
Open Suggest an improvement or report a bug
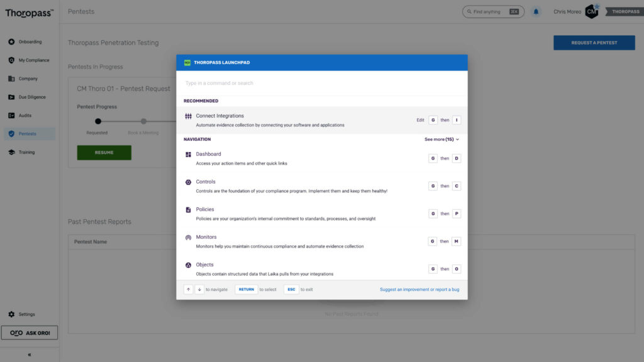point(419,289)
